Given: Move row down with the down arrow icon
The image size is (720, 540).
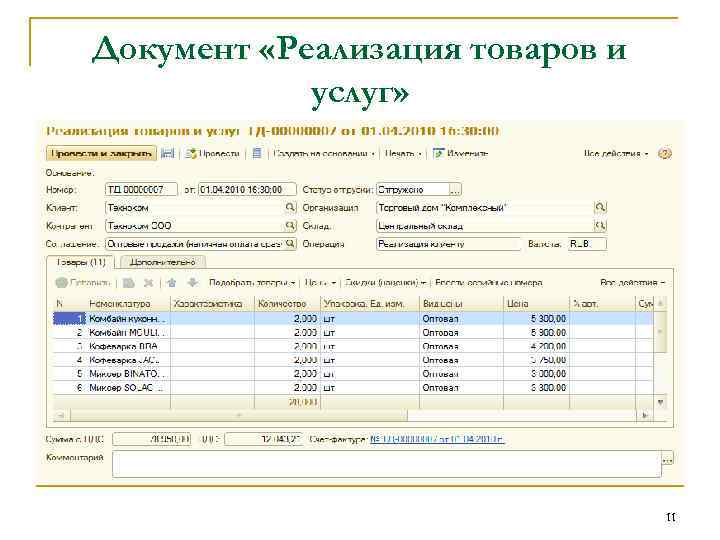Looking at the screenshot, I should [192, 283].
